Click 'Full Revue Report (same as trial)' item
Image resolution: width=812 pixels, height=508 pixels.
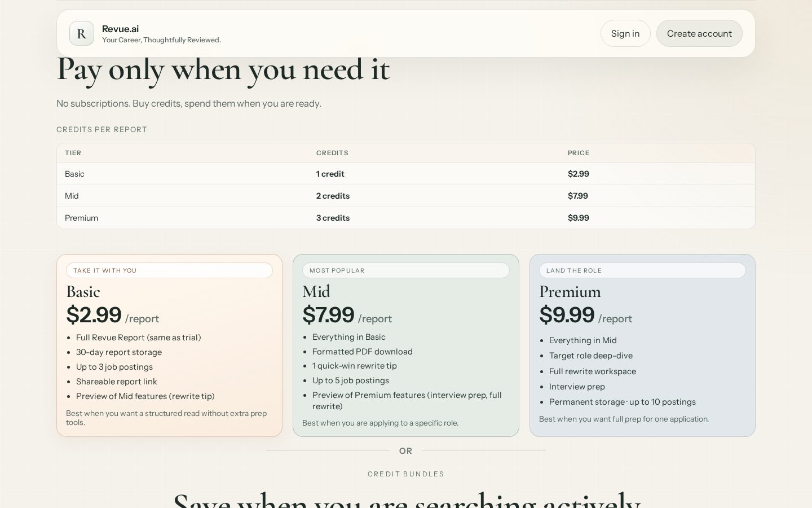139,338
